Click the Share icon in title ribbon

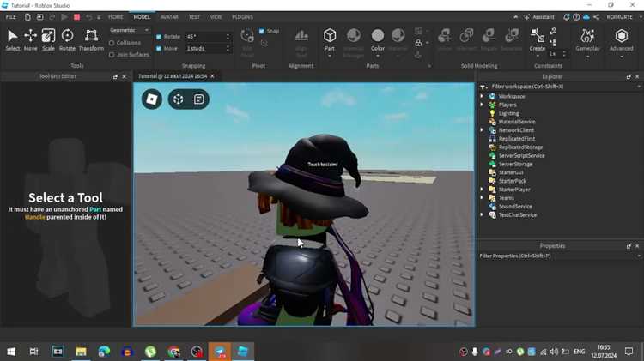[597, 17]
